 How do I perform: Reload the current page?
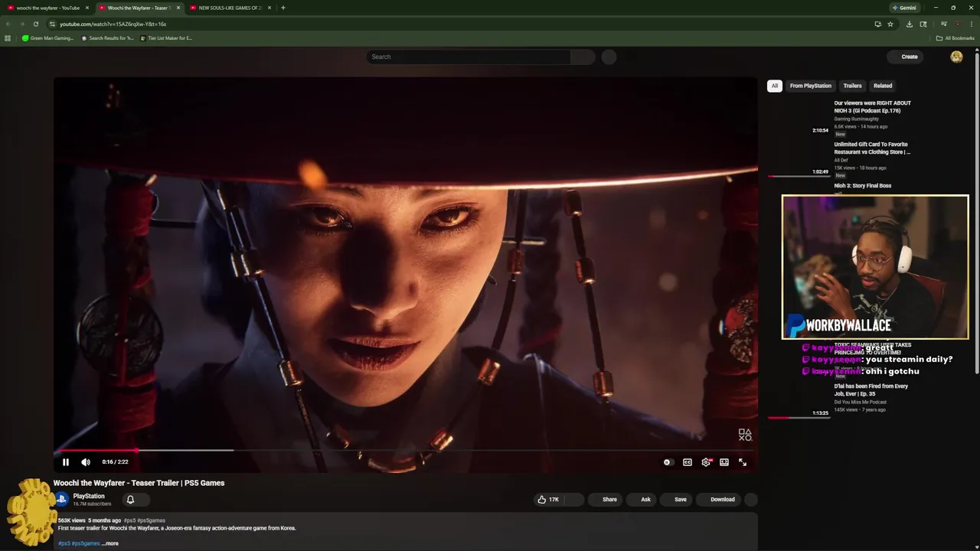36,24
